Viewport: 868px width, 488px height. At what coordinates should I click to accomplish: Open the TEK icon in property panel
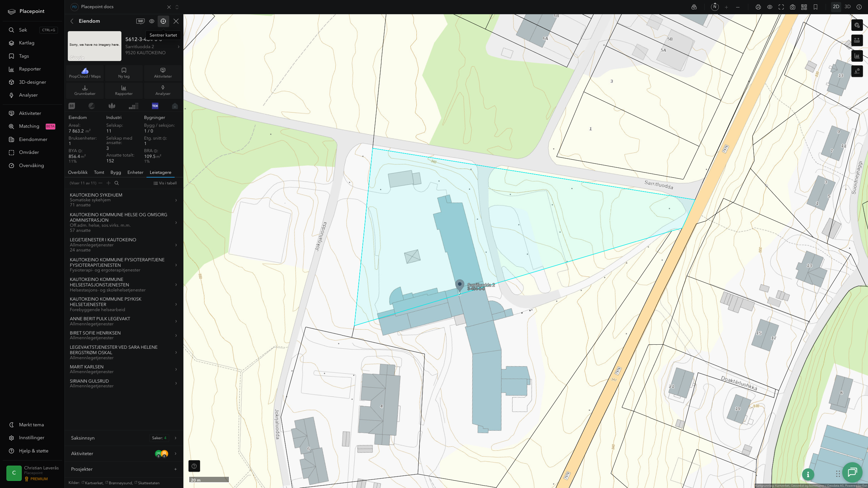click(155, 106)
